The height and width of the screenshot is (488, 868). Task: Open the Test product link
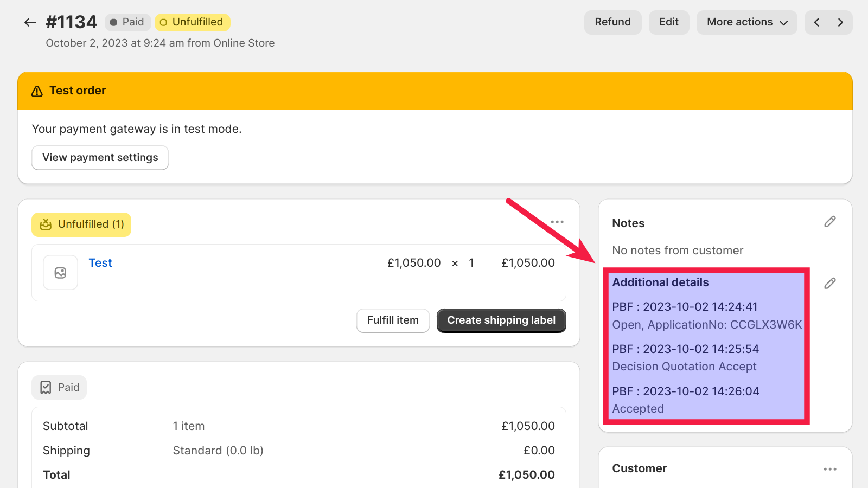[x=100, y=263]
